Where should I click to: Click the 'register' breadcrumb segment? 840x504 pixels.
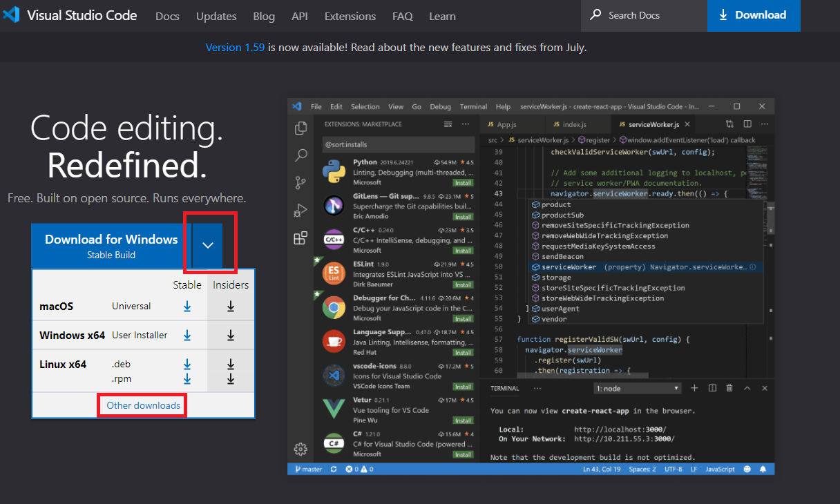pyautogui.click(x=598, y=140)
